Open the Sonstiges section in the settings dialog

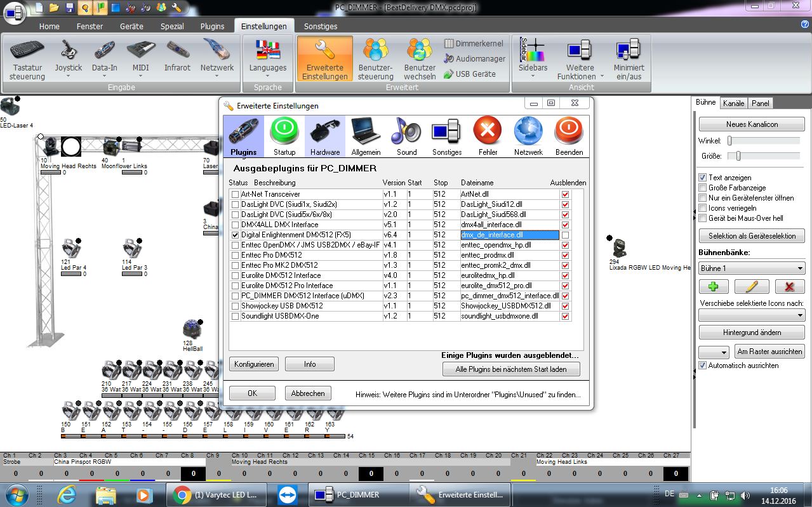(447, 136)
